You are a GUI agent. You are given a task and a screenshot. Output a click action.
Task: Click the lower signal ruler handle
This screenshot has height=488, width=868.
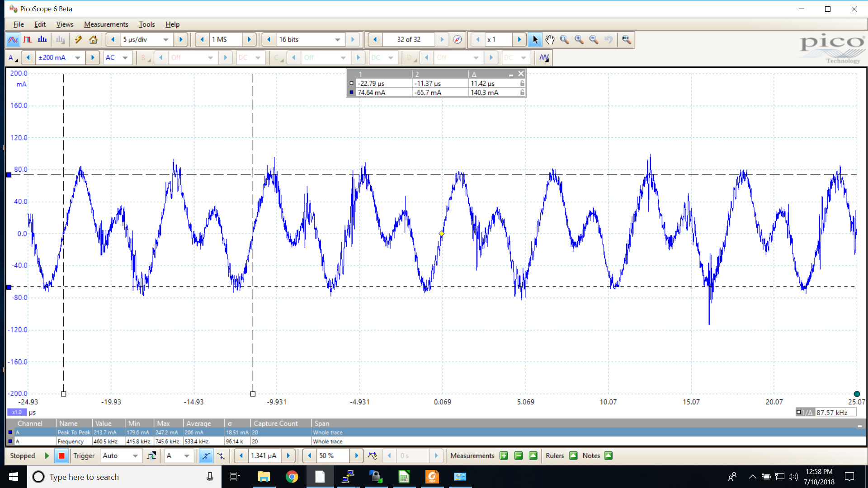coord(9,287)
